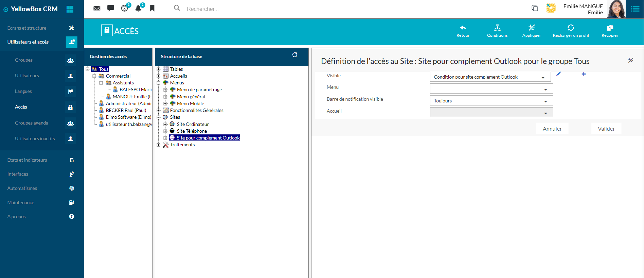Open notifications bell icon
This screenshot has height=278, width=644.
click(138, 8)
